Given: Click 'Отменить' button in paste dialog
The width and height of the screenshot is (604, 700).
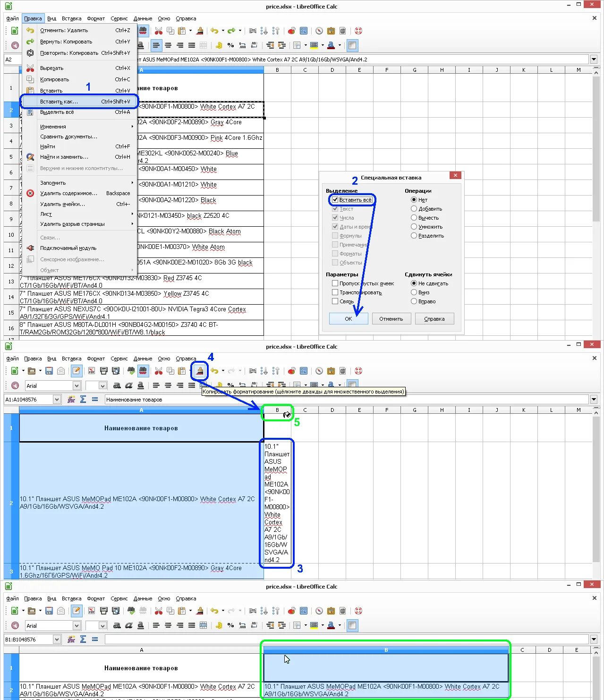Looking at the screenshot, I should click(x=391, y=319).
